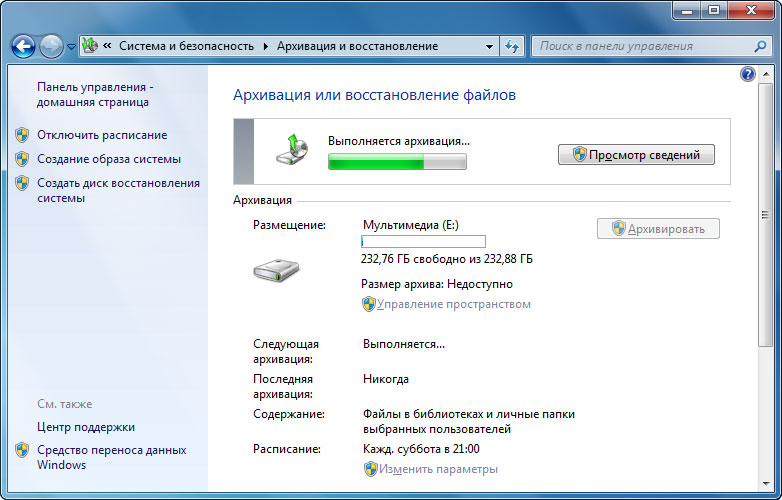The image size is (782, 500).
Task: Click shield icon beside 'Отключить расписание'
Action: point(21,135)
